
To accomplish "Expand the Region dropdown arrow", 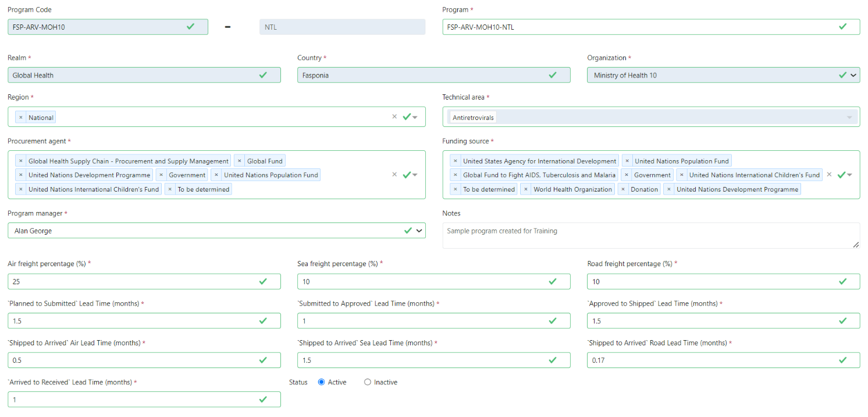I will tap(415, 117).
